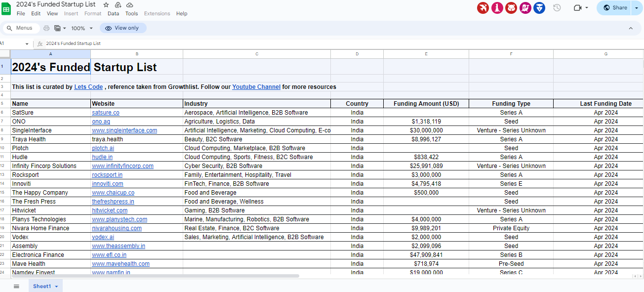Select column A header

tap(51, 54)
